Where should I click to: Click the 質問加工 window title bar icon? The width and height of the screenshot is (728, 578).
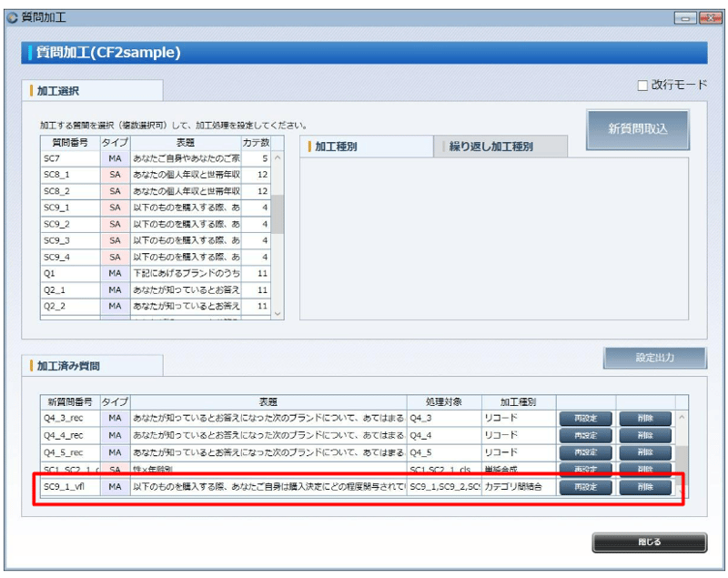click(13, 16)
